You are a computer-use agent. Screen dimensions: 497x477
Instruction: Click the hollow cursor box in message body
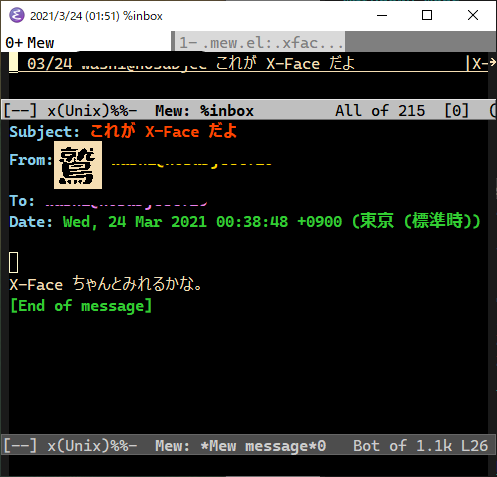click(14, 263)
